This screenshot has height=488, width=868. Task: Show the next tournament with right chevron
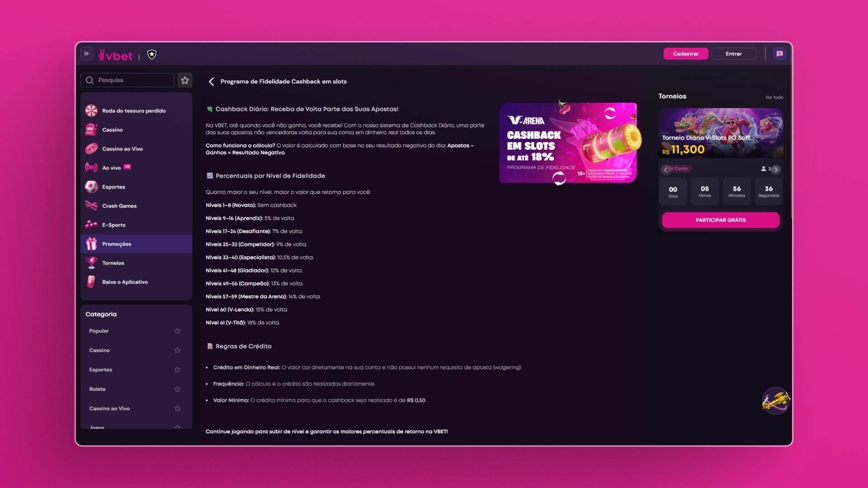point(776,170)
